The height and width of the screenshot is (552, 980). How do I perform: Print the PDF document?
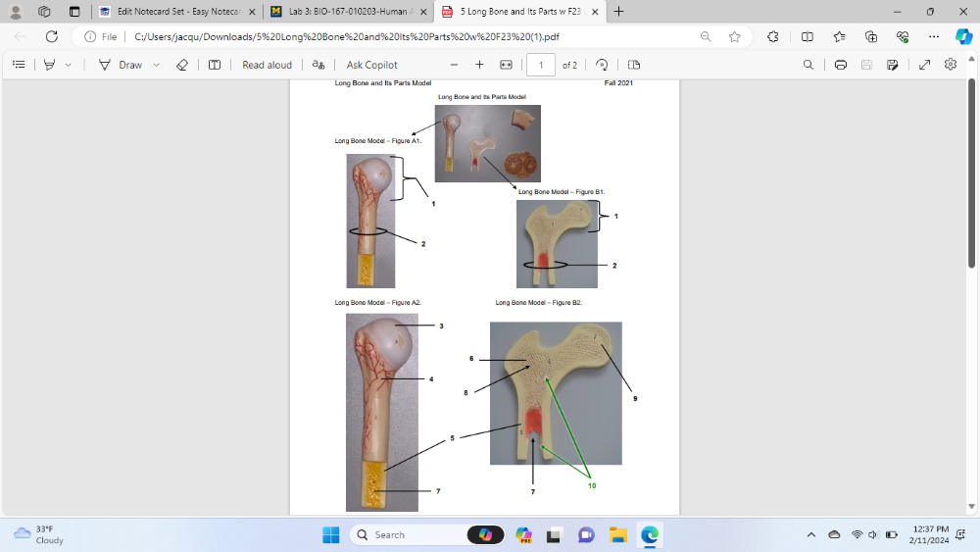click(840, 65)
